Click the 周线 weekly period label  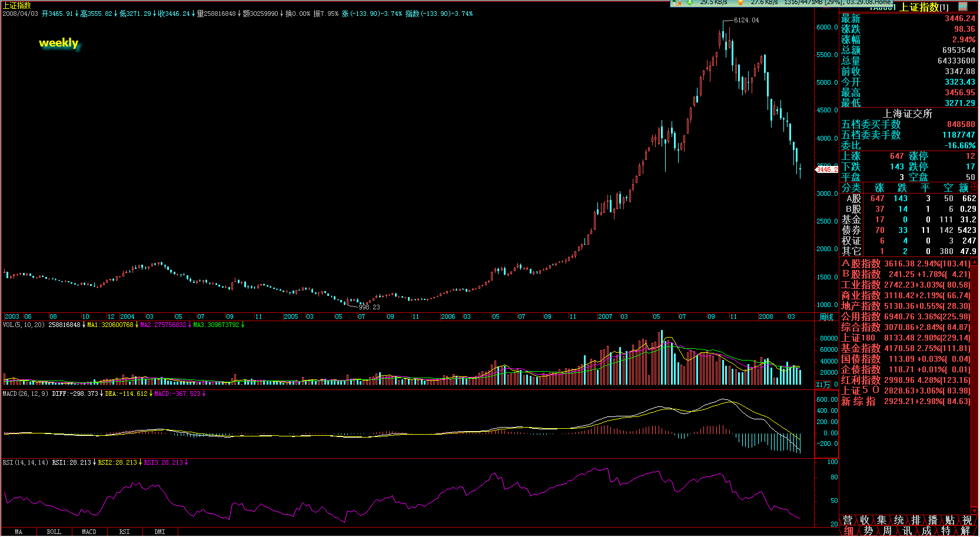(826, 317)
